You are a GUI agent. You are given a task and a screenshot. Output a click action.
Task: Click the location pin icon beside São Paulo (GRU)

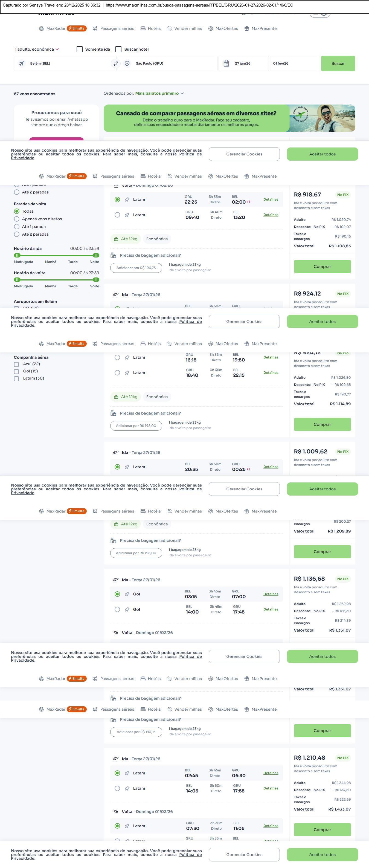(x=127, y=63)
